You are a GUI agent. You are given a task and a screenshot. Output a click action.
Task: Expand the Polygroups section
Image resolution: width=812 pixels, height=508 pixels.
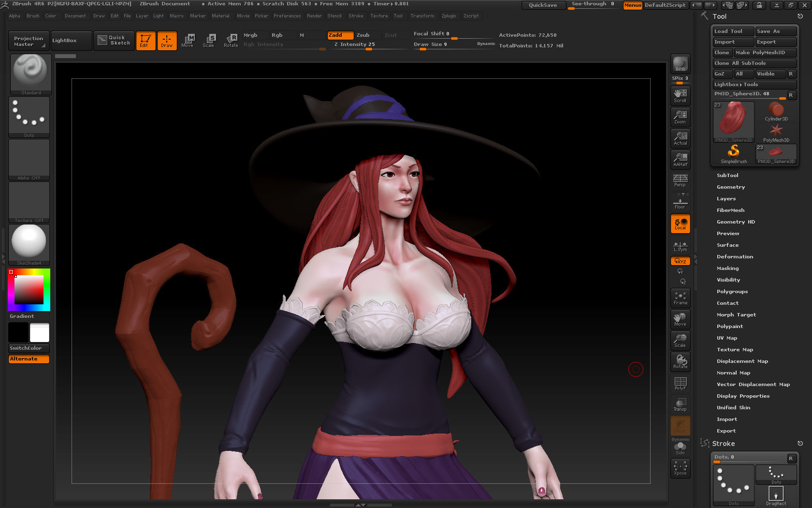pyautogui.click(x=732, y=292)
